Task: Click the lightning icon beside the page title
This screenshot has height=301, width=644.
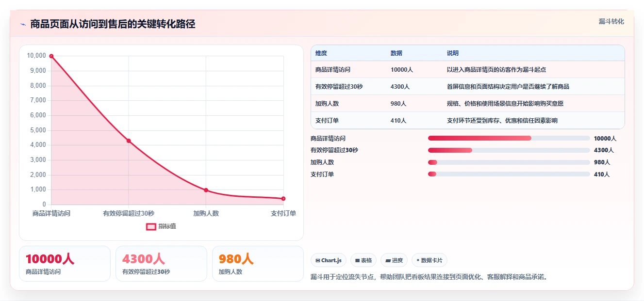Action: click(x=23, y=24)
